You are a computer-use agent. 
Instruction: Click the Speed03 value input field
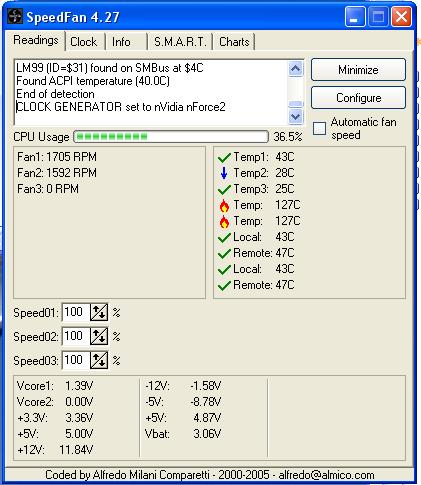tap(76, 360)
